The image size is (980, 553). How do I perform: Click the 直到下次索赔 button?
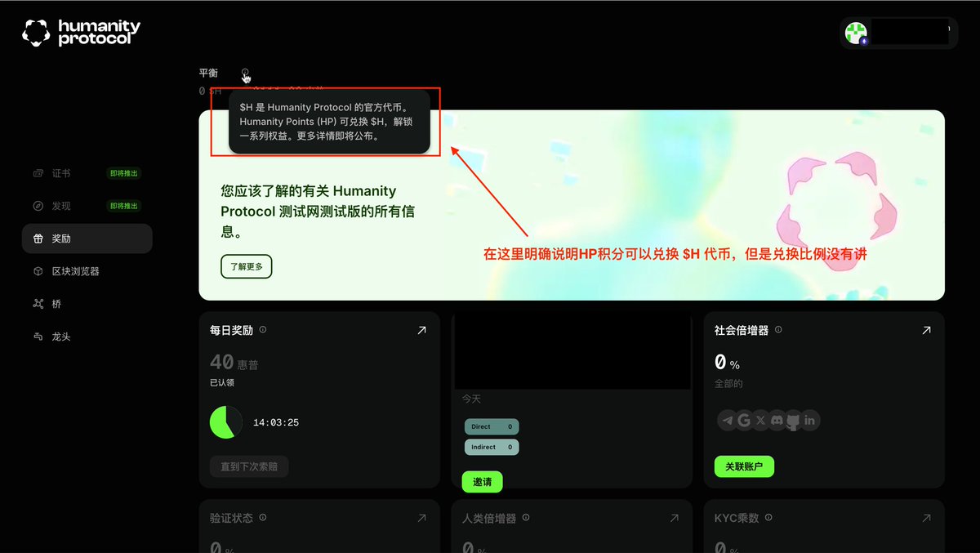click(x=249, y=467)
